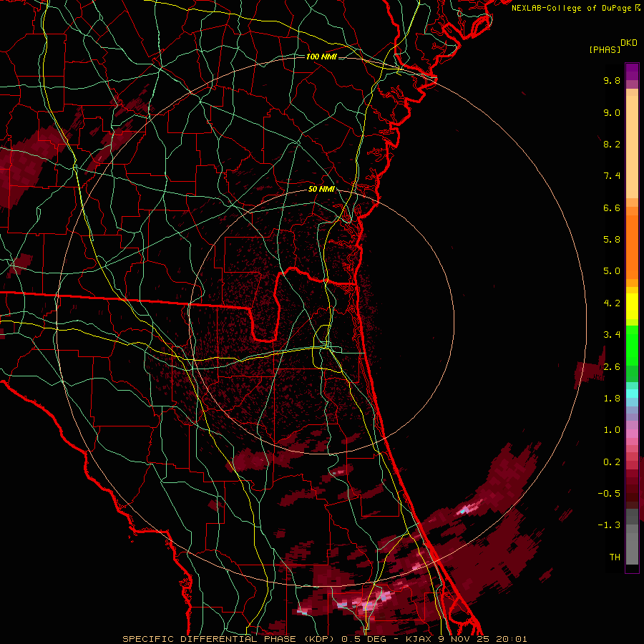
Task: Click the 50 NMI range ring label
Action: (321, 190)
